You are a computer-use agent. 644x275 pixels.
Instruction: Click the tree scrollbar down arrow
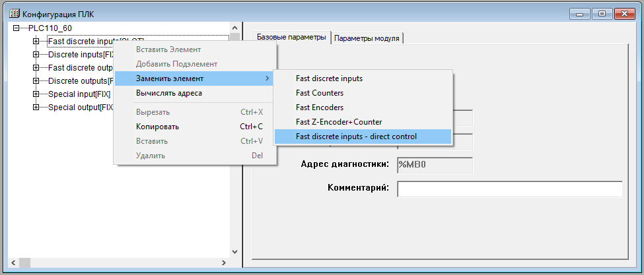click(234, 251)
